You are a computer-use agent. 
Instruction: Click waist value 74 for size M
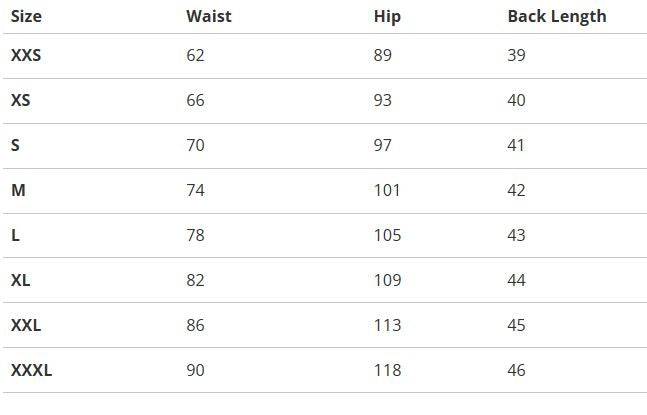[195, 190]
